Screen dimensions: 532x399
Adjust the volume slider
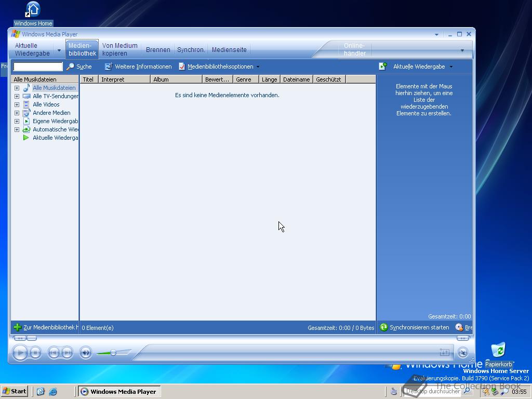[x=113, y=353]
